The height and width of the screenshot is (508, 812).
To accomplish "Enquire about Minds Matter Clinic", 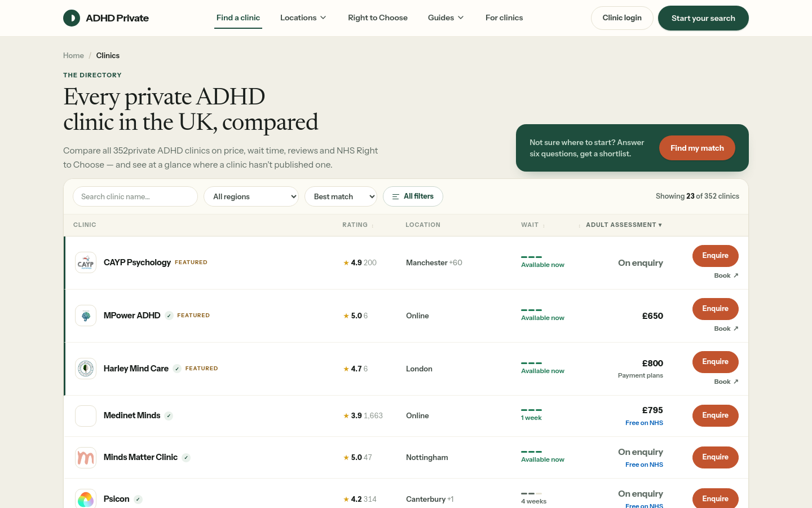I will pyautogui.click(x=716, y=457).
